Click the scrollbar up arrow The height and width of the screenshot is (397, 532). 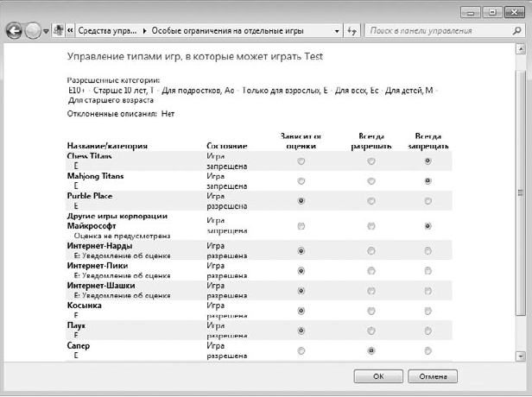pyautogui.click(x=521, y=49)
